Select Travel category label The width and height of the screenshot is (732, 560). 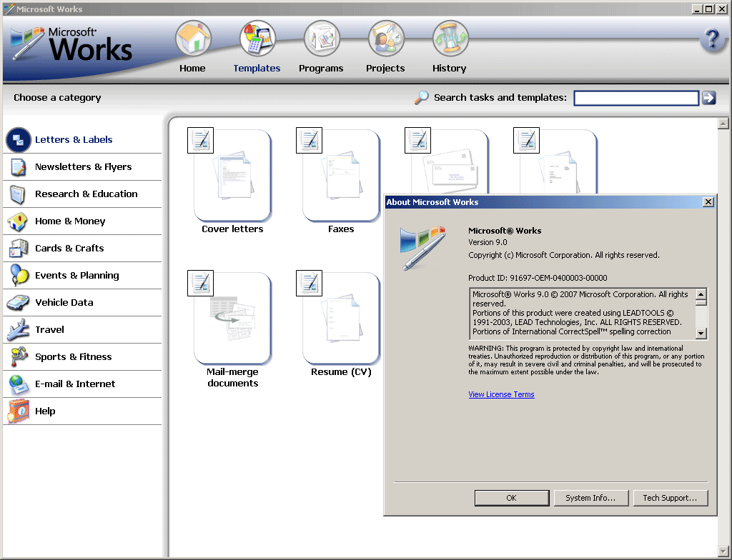(x=49, y=329)
